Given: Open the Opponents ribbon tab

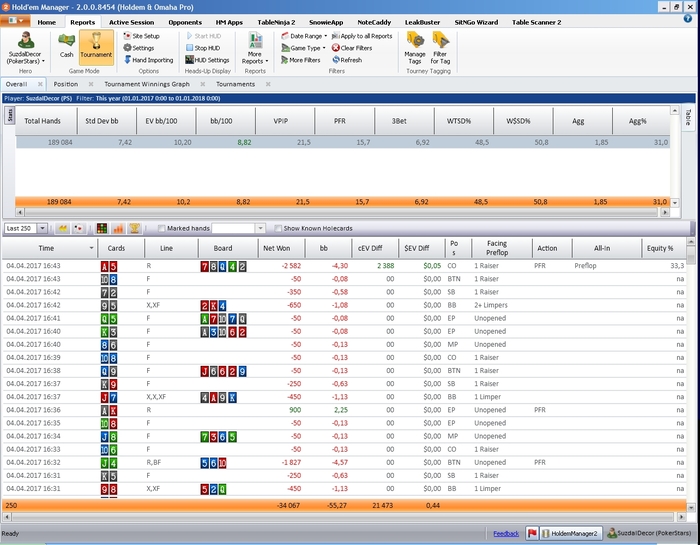Looking at the screenshot, I should point(185,22).
